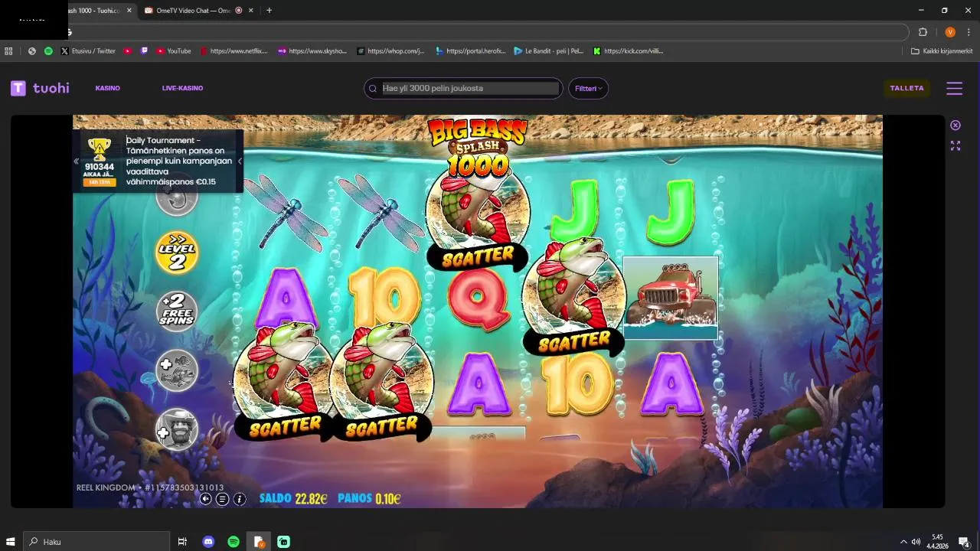980x551 pixels.
Task: Open the game info icon
Action: tap(240, 499)
